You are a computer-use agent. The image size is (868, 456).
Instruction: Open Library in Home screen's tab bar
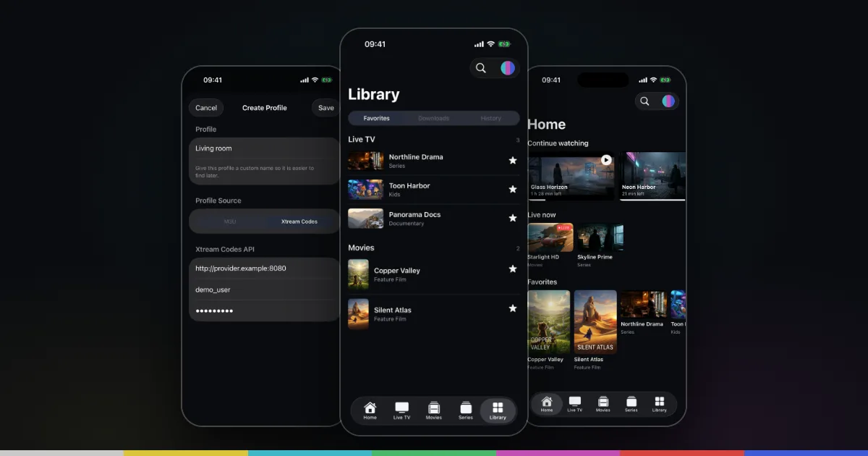pos(659,404)
